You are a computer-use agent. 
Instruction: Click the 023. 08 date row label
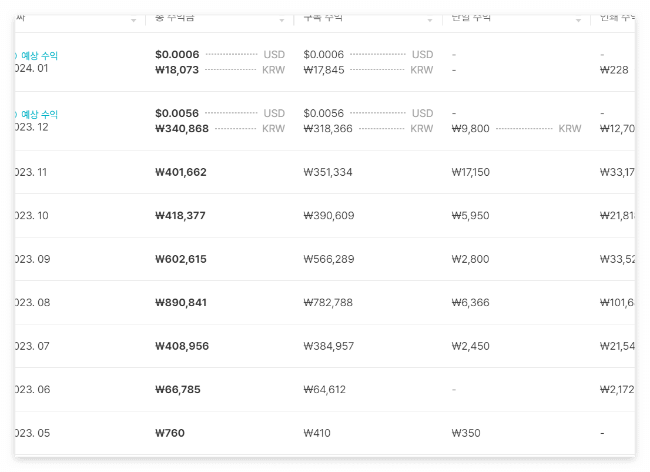click(33, 303)
